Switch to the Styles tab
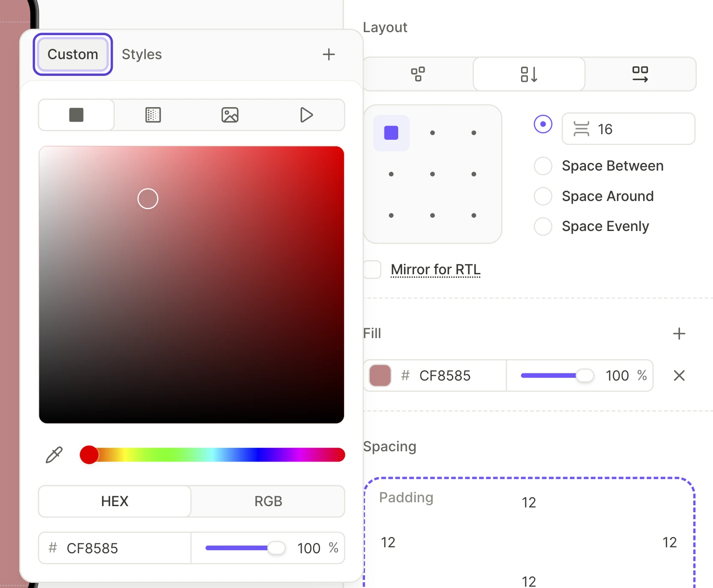 [x=142, y=54]
